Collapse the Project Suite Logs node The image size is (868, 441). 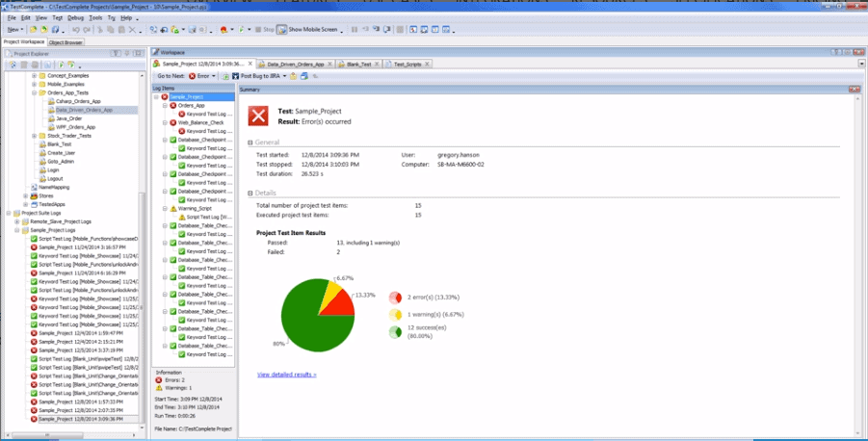click(9, 213)
